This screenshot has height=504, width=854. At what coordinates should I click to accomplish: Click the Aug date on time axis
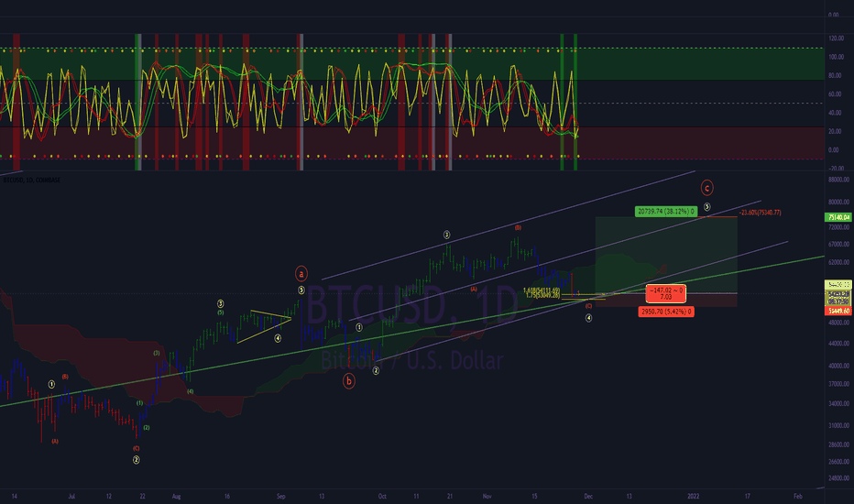[x=176, y=497]
